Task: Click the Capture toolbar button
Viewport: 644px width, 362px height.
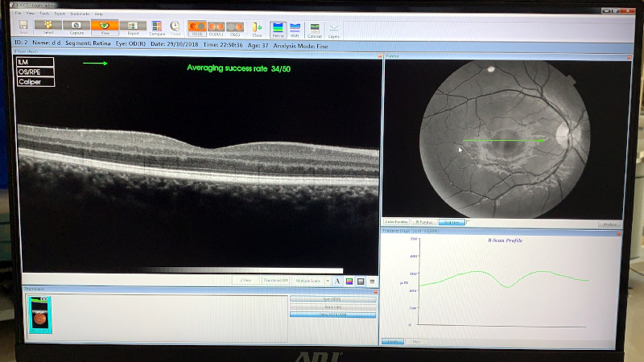Action: (76, 27)
